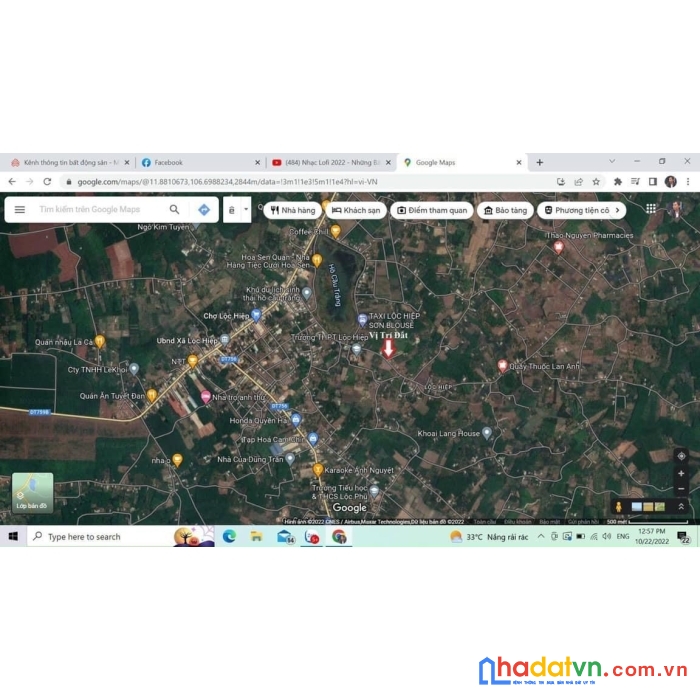Go back in browser history
Viewport: 700px width, 700px height.
(x=12, y=182)
